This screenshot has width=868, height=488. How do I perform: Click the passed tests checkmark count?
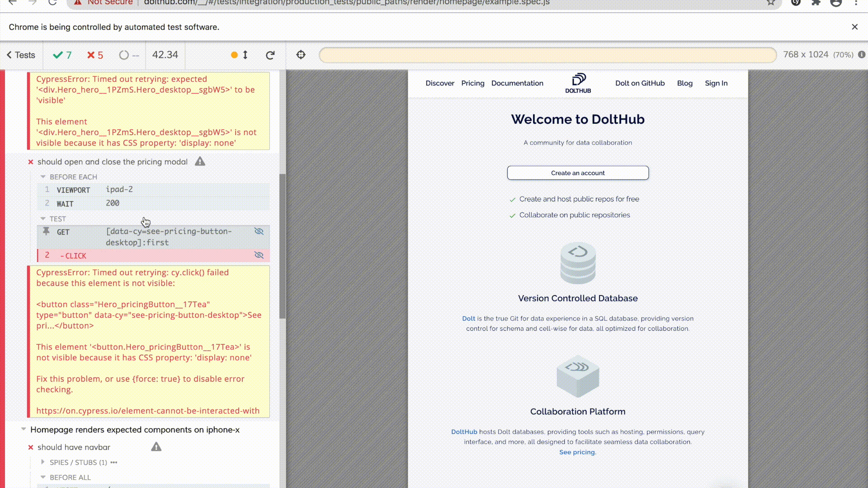pos(62,55)
